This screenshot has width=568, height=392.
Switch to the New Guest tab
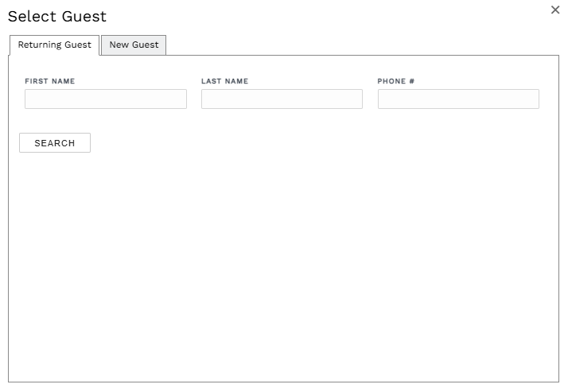(134, 45)
